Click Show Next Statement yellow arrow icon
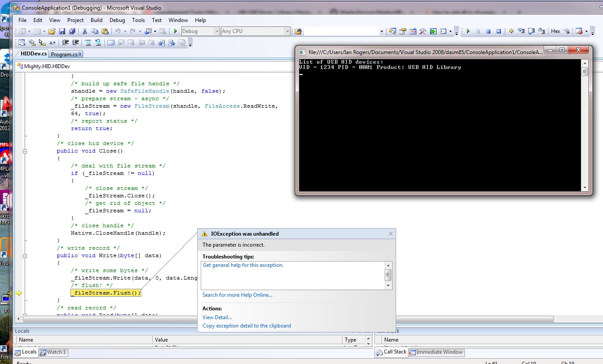 [511, 31]
